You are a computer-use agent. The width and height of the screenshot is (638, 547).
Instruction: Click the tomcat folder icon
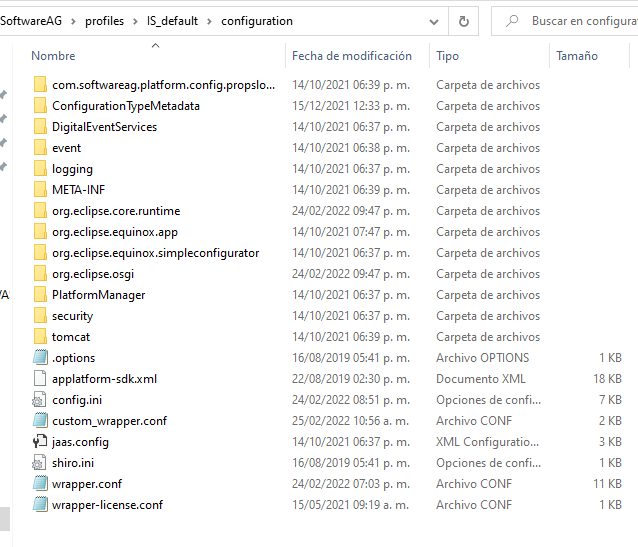40,337
